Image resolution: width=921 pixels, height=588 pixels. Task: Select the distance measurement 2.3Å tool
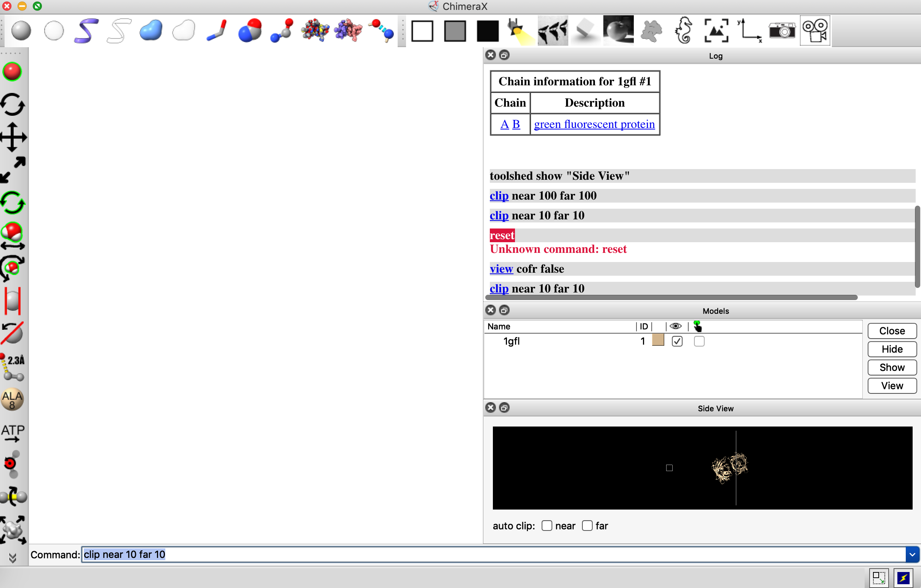pos(13,367)
